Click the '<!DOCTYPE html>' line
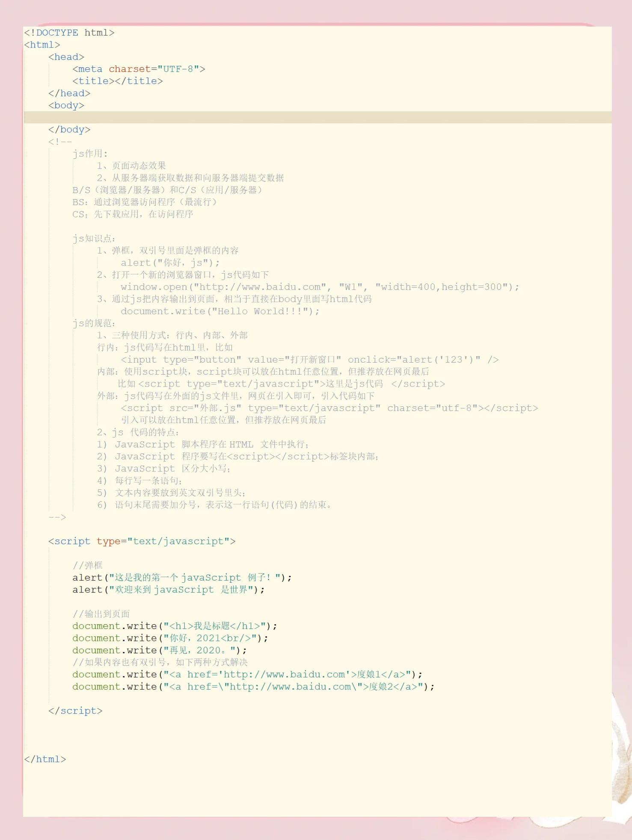Viewport: 632px width, 840px height. (69, 33)
